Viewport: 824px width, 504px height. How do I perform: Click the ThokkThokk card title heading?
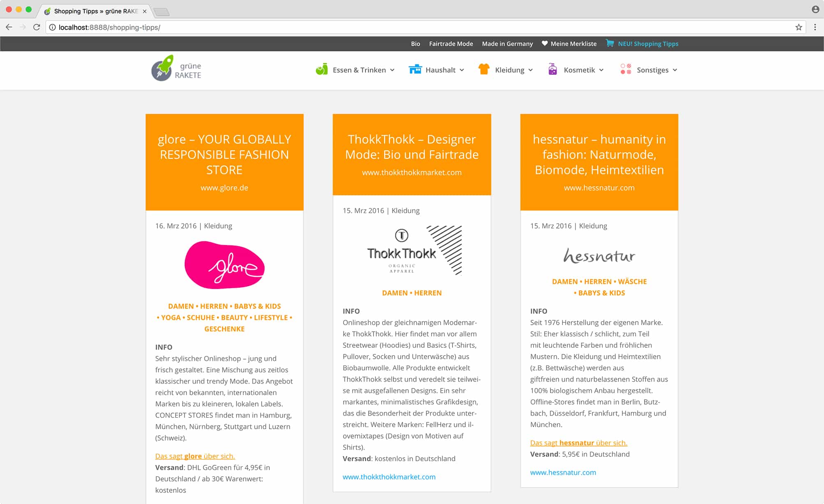coord(412,147)
